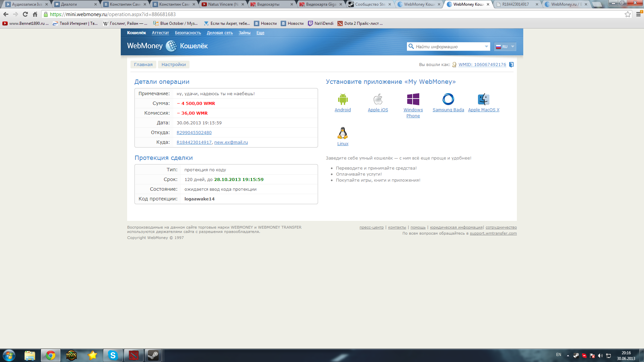Open the юридическая информация footer link
This screenshot has width=644, height=362.
[456, 228]
